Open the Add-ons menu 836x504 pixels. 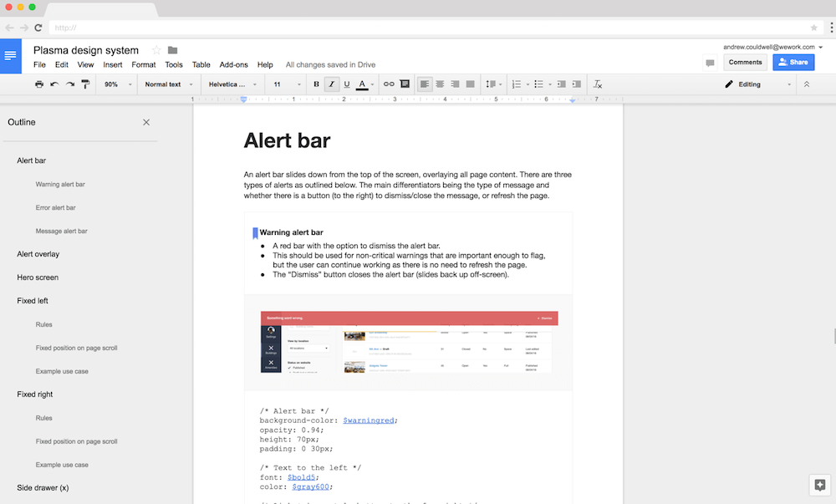(x=233, y=64)
